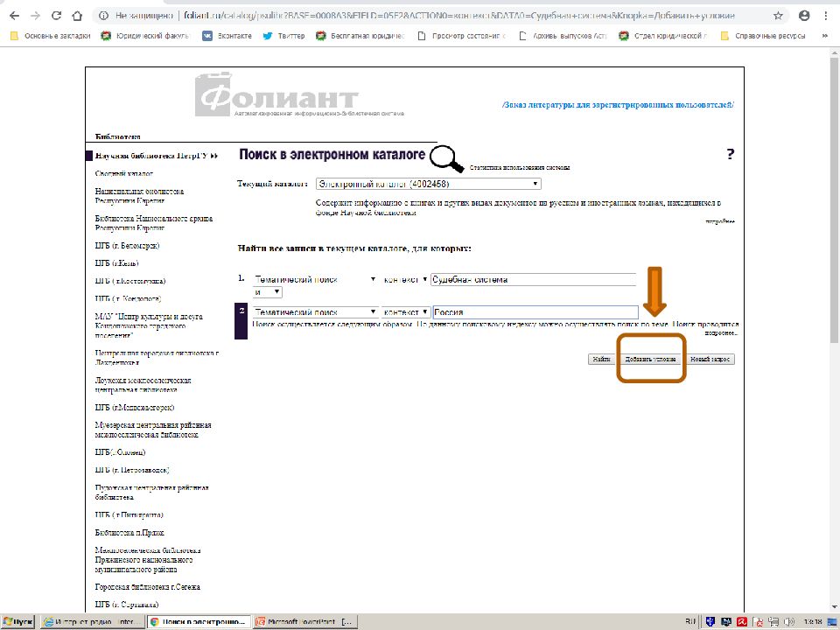This screenshot has height=630, width=840.
Task: Click the Добавить условие button
Action: click(649, 360)
